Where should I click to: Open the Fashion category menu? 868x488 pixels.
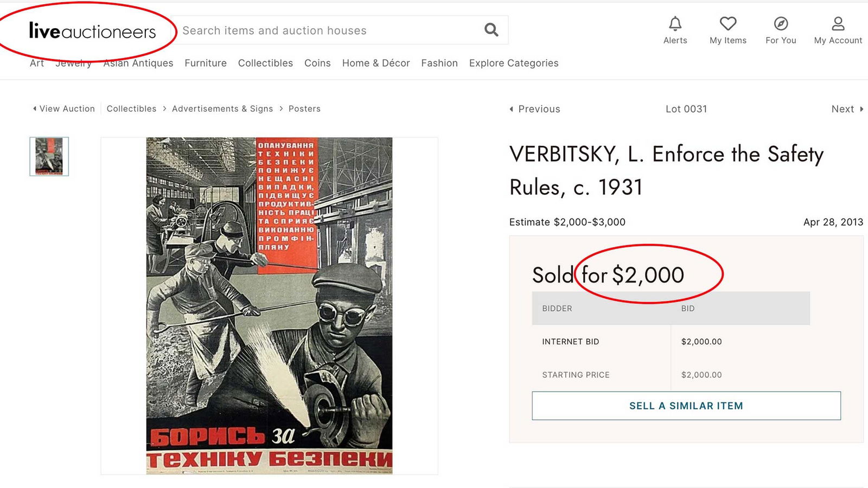[x=439, y=63]
